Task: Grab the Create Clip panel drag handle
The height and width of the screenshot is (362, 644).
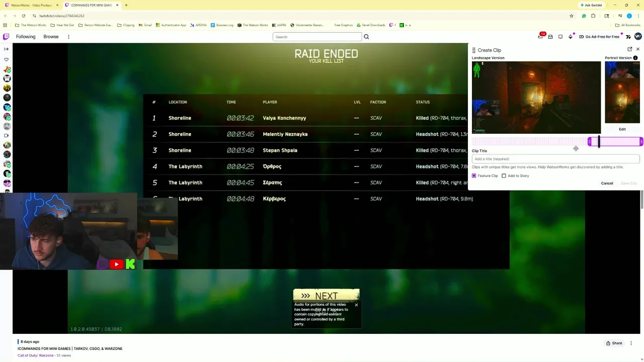Action: 473,50
